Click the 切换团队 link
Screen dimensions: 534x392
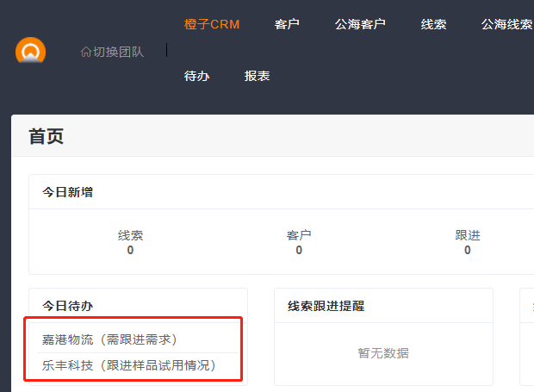(118, 52)
